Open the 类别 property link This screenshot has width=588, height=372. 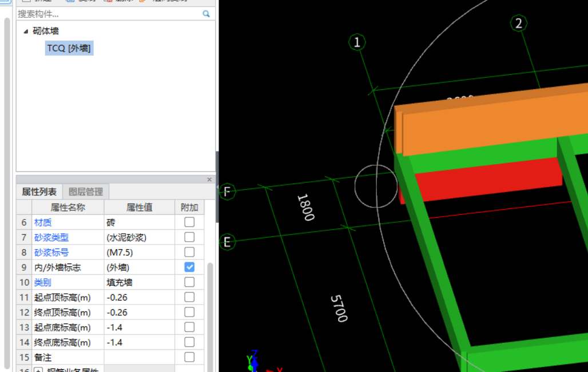43,282
